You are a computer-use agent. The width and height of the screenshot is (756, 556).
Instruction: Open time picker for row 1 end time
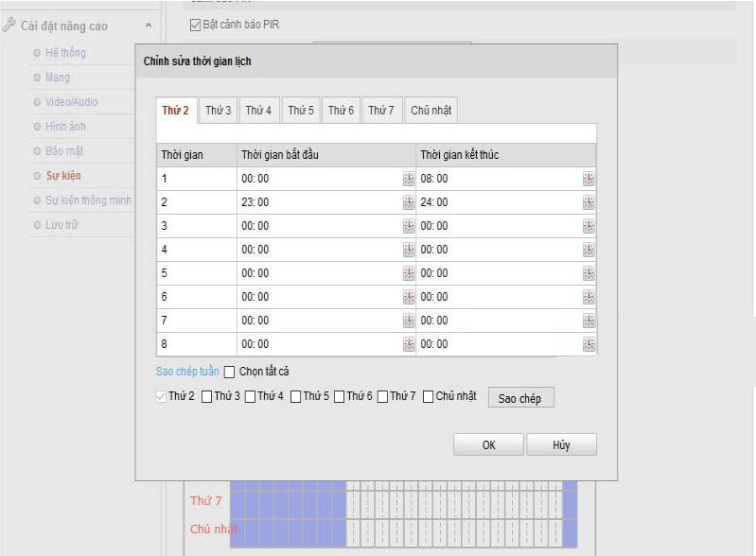589,179
